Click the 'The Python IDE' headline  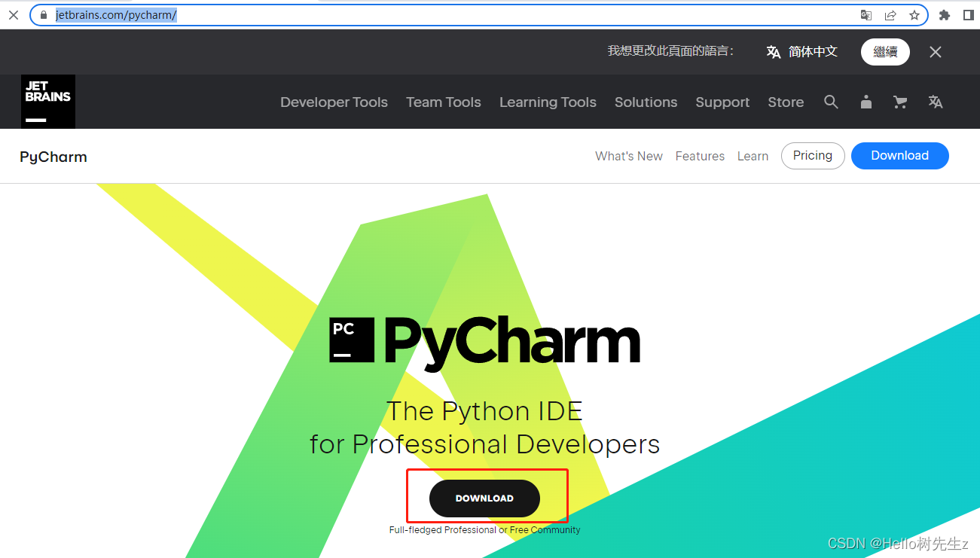484,411
